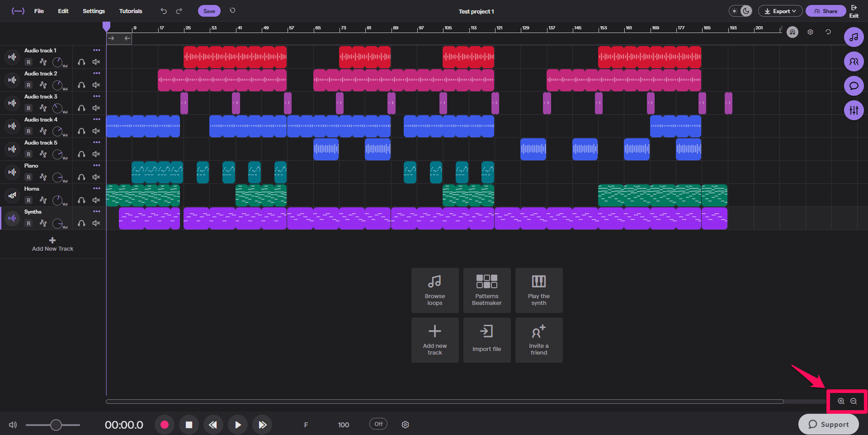Open automation for Piano track
Screen dimensions: 868x435
coord(43,177)
